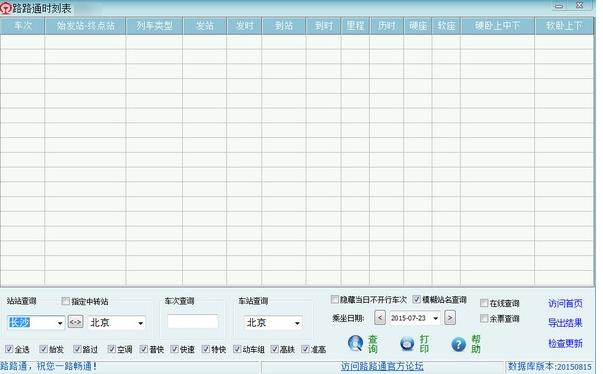Viewport: 603px width, 374px height.
Task: Enable the 余票查询 checkbox
Action: 484,318
